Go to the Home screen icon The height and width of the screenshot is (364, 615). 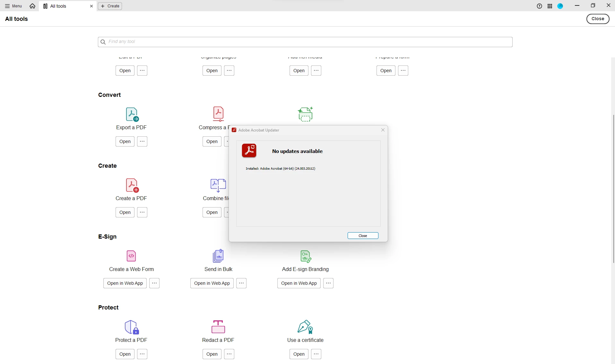pos(32,6)
